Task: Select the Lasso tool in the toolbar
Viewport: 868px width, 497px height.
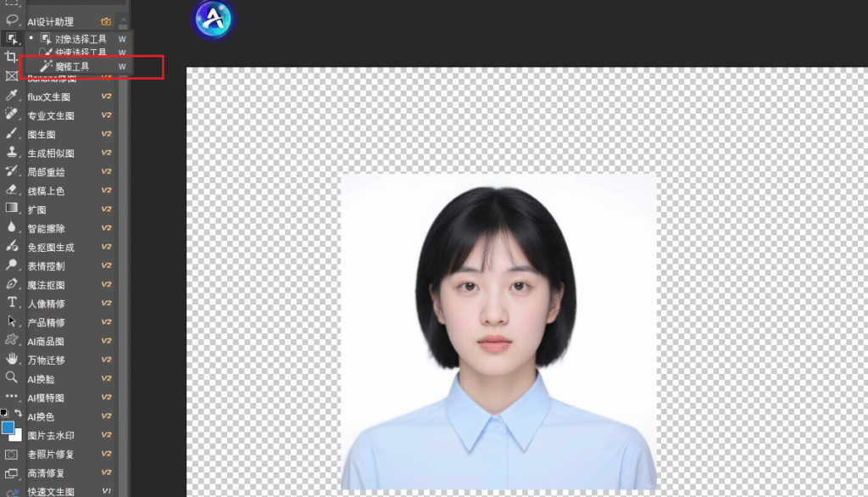Action: [x=12, y=20]
